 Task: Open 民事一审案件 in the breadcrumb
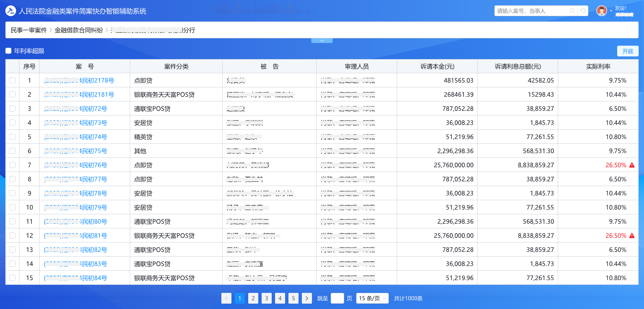click(29, 30)
